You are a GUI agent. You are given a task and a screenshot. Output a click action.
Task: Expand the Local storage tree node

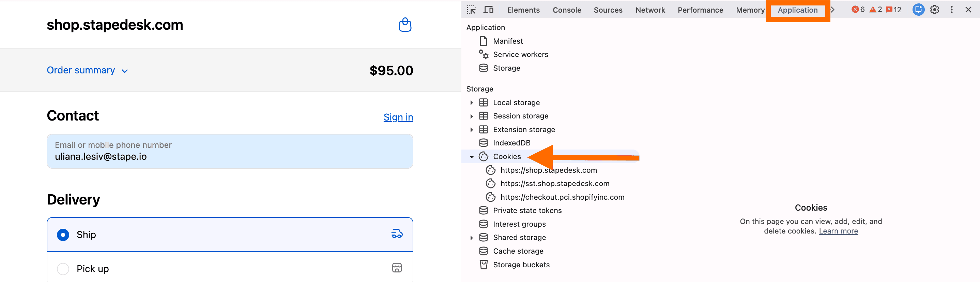471,103
